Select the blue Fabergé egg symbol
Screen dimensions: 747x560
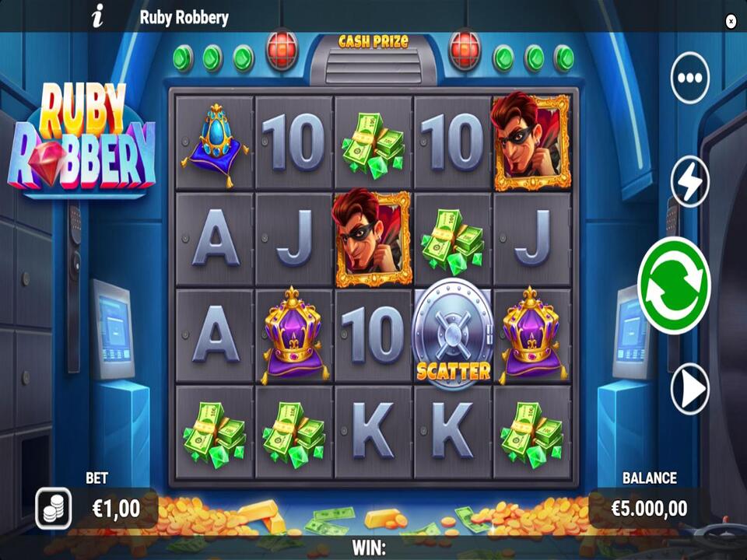coord(215,144)
